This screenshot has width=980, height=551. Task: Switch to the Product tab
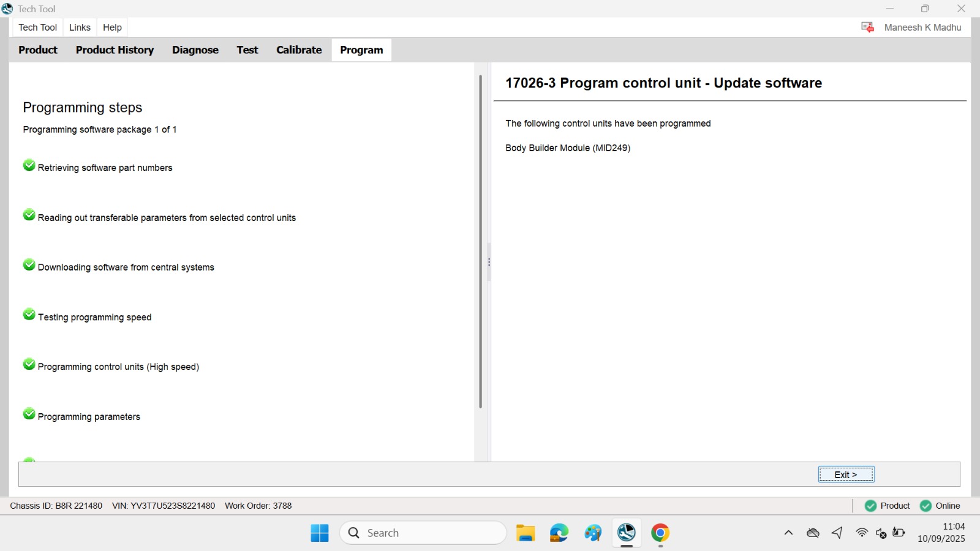pyautogui.click(x=38, y=50)
